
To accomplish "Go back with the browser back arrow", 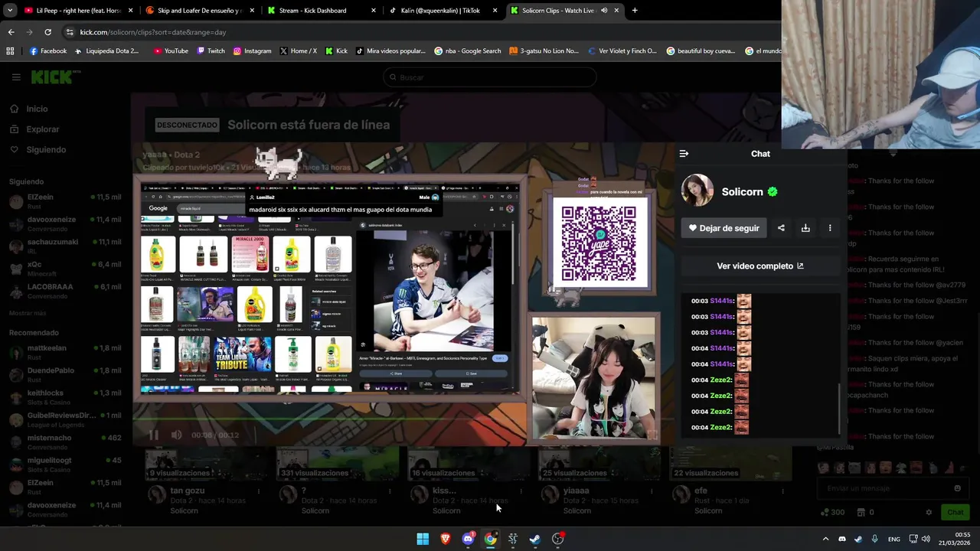I will (x=11, y=32).
